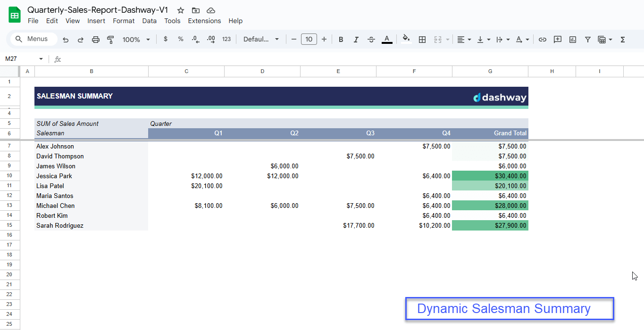Image resolution: width=644 pixels, height=330 pixels.
Task: Pick a cell fill color
Action: coord(406,40)
